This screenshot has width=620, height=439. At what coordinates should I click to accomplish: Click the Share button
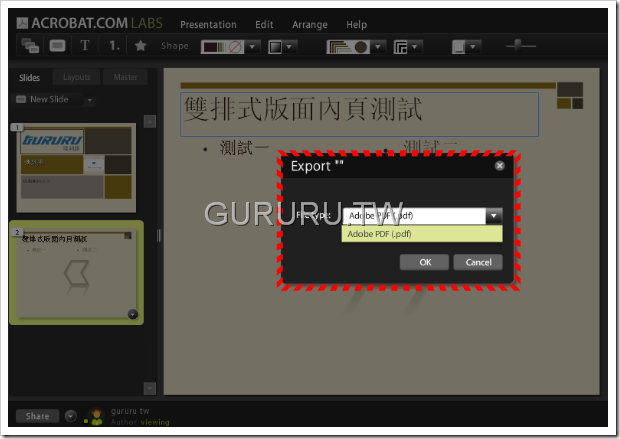point(38,416)
